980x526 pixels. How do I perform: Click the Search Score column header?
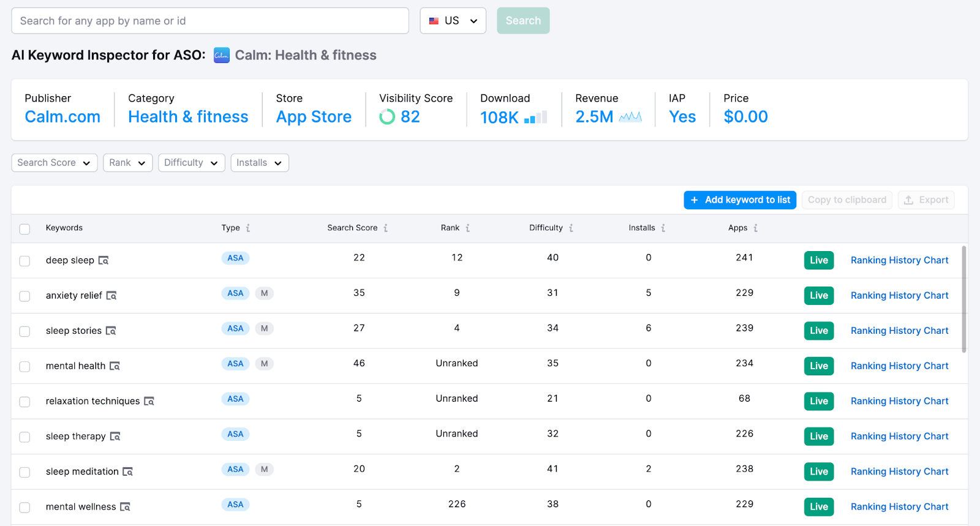tap(352, 228)
